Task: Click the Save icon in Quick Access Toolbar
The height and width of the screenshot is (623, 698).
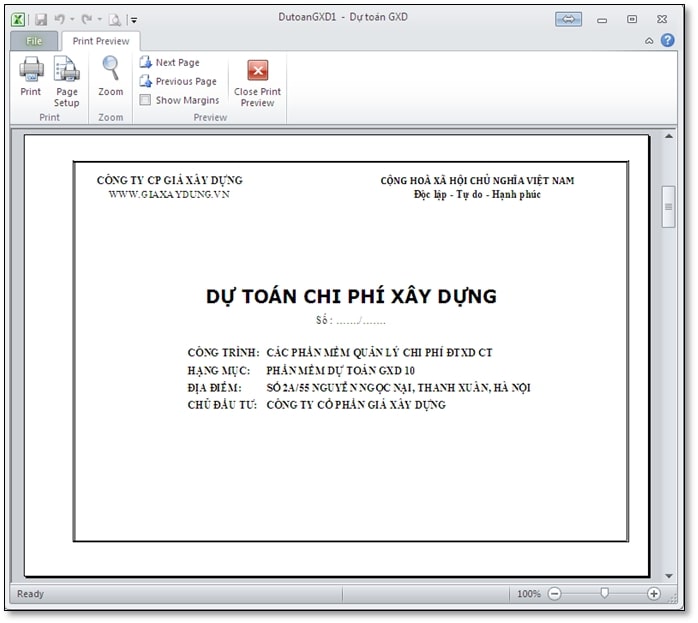Action: click(41, 19)
